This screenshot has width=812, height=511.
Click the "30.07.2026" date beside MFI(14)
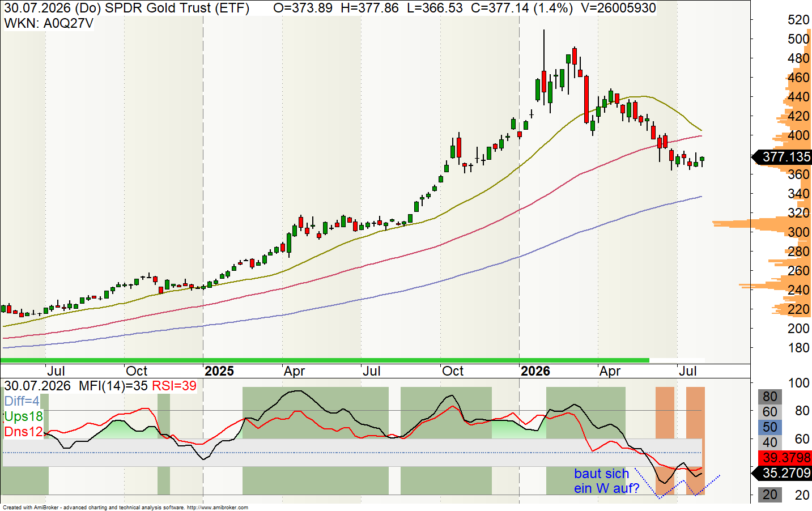37,386
